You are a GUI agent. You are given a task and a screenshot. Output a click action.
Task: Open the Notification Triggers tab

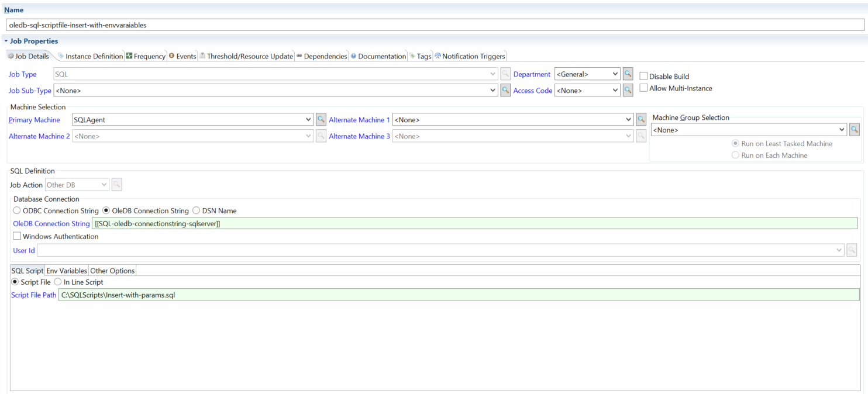pyautogui.click(x=470, y=56)
